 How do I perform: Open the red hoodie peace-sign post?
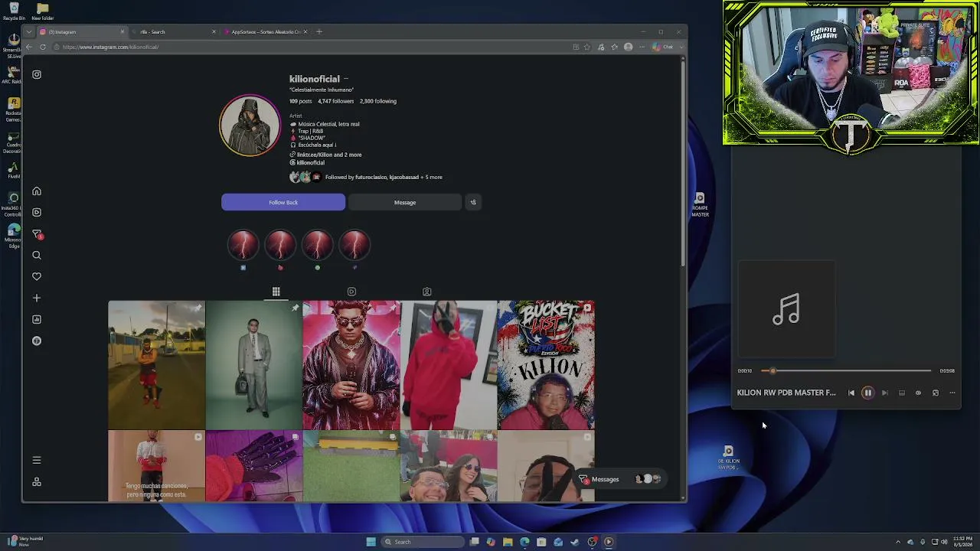tap(449, 365)
